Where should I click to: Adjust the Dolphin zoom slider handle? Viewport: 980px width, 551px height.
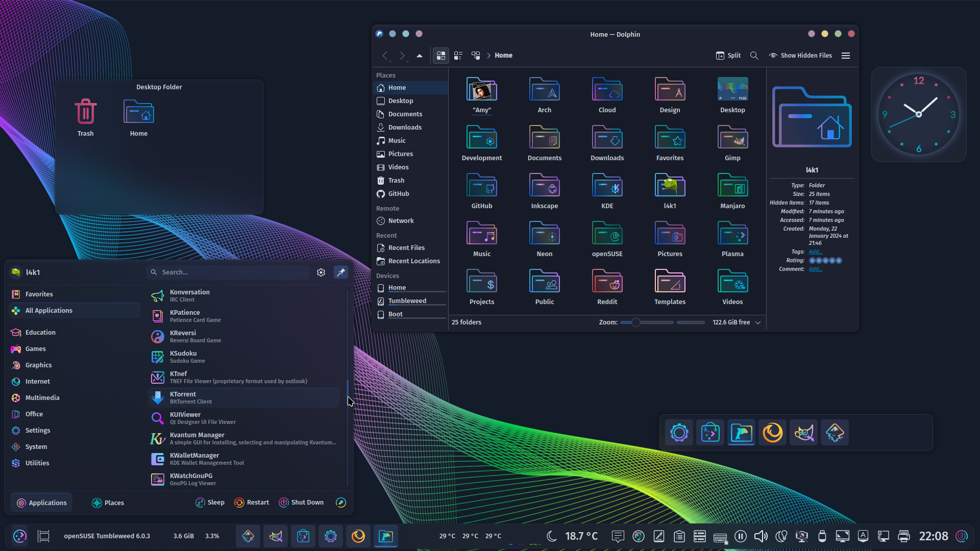click(x=635, y=322)
